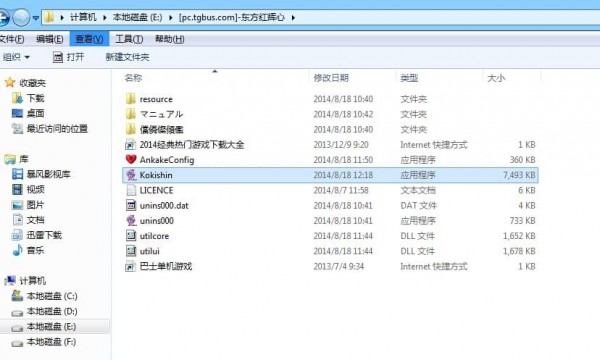Image resolution: width=600 pixels, height=360 pixels.
Task: Click the 文档 library icon
Action: tap(17, 220)
